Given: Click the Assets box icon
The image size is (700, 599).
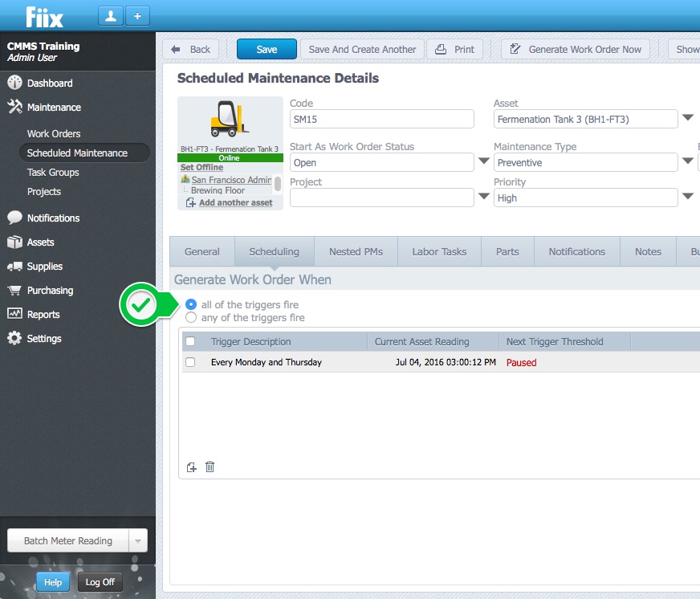Looking at the screenshot, I should [x=14, y=242].
